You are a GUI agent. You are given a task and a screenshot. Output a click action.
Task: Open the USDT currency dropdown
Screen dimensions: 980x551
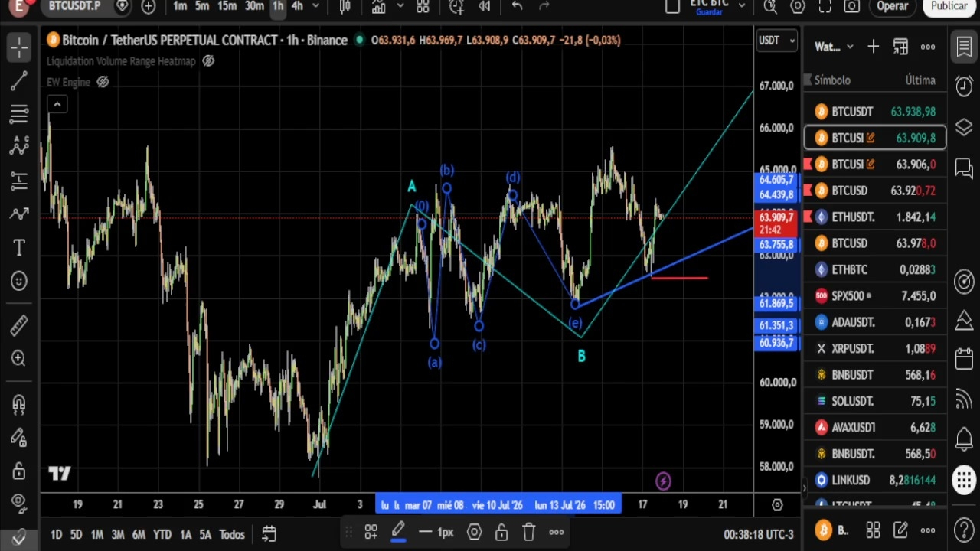coord(776,41)
